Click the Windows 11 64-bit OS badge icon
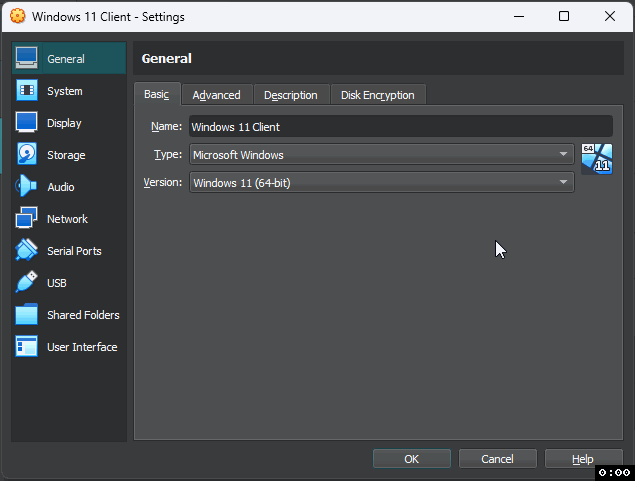The height and width of the screenshot is (481, 635). tap(597, 159)
